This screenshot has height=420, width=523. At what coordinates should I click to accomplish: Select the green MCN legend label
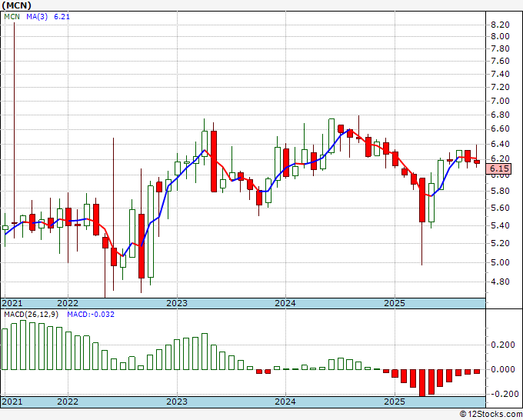click(x=12, y=16)
